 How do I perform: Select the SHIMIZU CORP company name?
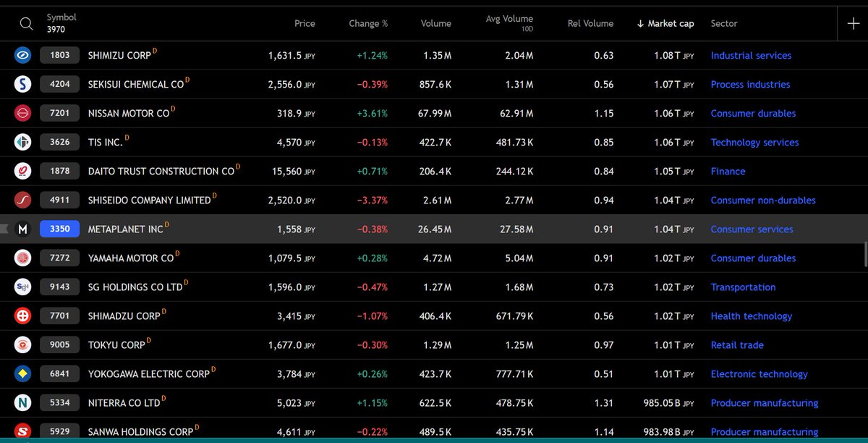point(119,56)
